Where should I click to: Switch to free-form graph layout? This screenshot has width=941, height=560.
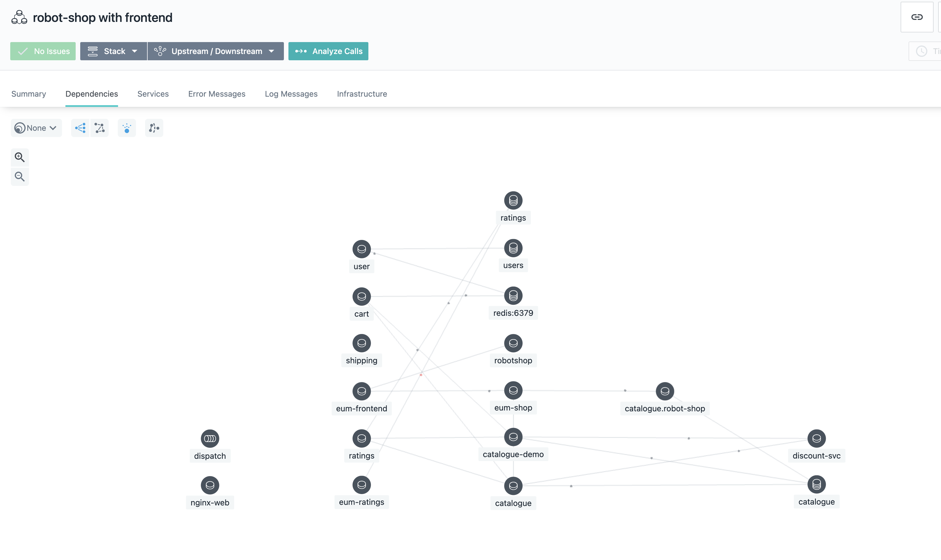(x=100, y=128)
